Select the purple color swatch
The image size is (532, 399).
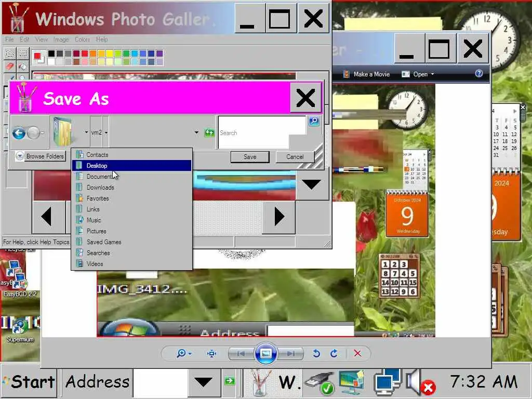click(159, 54)
